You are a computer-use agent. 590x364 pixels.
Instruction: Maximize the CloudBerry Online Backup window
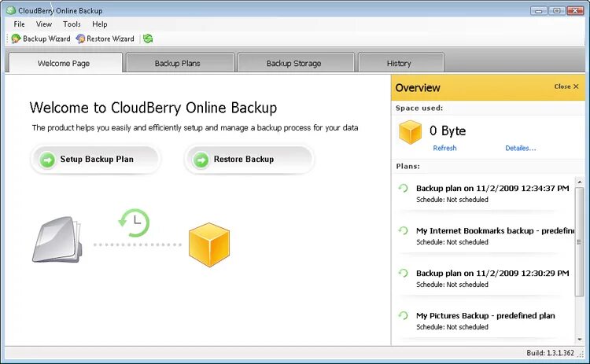coord(556,10)
